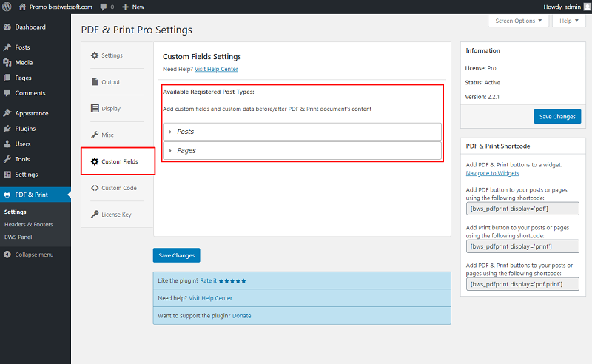Follow Visit Help Center link under heading
Image resolution: width=592 pixels, height=364 pixels.
tap(216, 69)
